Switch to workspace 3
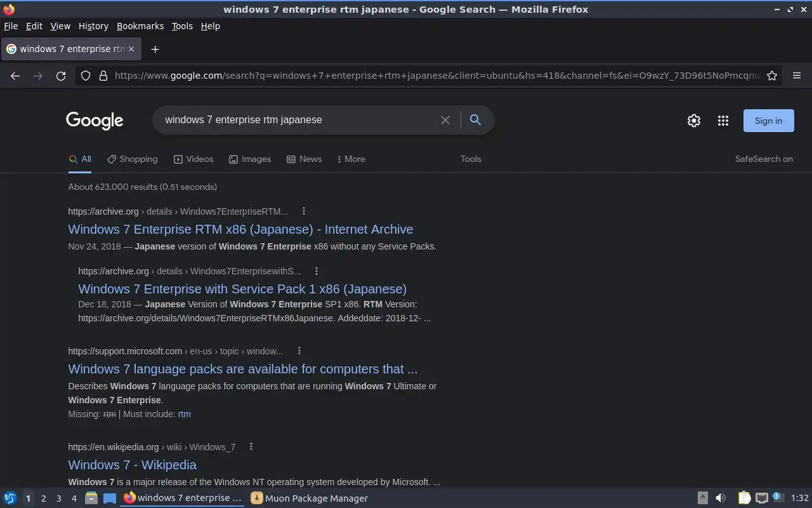 [x=58, y=498]
